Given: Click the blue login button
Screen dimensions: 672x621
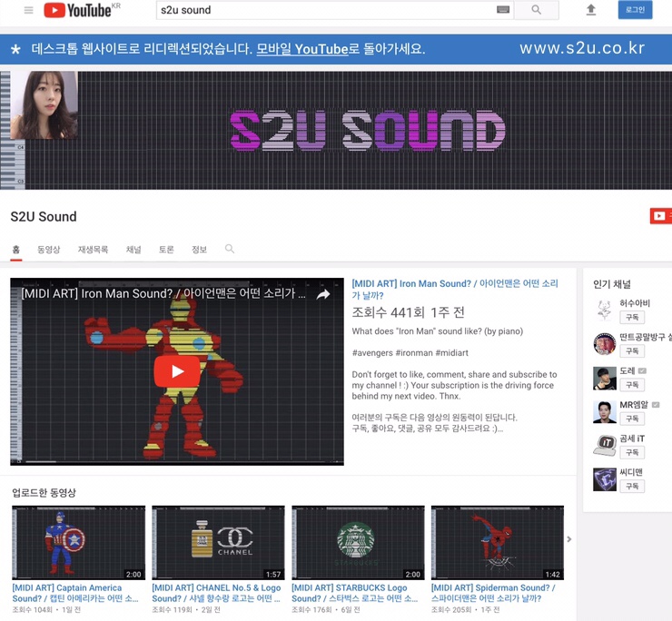Looking at the screenshot, I should 635,9.
